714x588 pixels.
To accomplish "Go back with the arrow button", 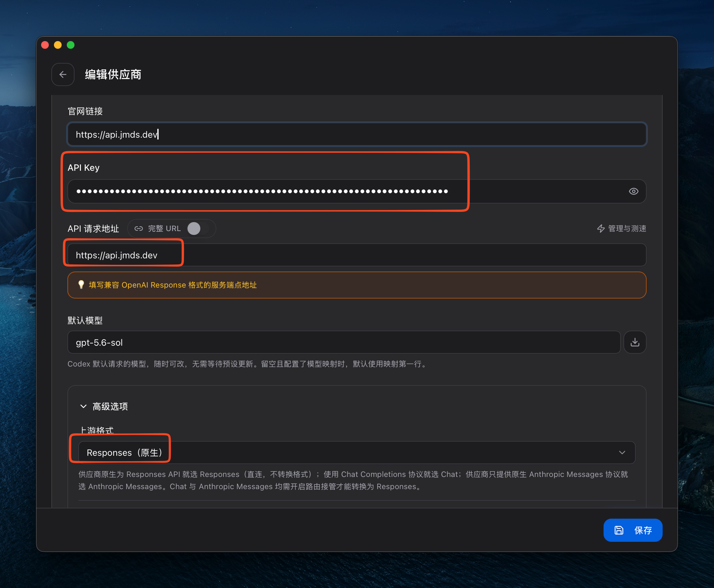I will [63, 74].
